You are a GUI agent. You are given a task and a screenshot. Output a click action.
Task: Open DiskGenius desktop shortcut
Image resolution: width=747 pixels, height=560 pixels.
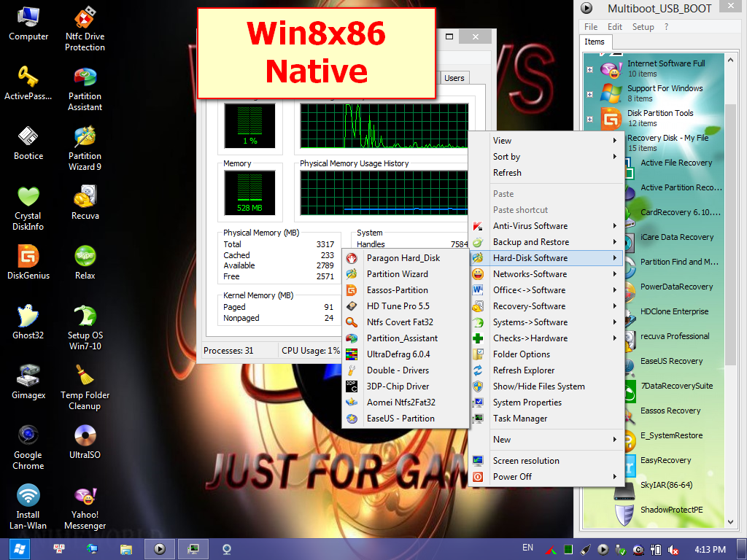coord(28,262)
